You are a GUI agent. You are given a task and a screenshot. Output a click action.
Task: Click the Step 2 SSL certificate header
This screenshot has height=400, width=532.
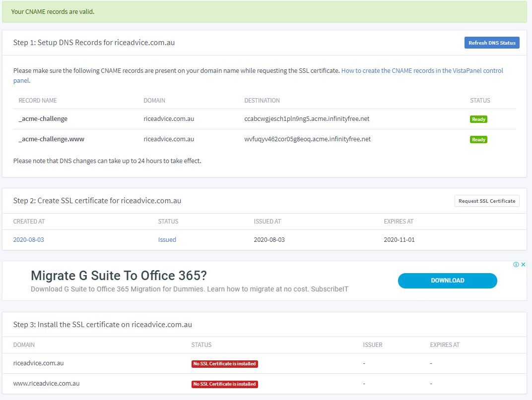(x=96, y=200)
